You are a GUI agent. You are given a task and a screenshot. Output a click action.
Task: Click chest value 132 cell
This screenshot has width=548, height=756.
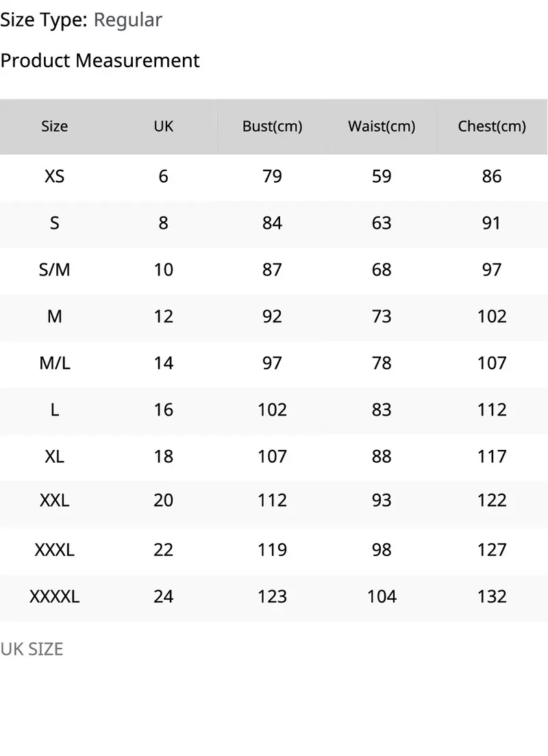pyautogui.click(x=492, y=596)
